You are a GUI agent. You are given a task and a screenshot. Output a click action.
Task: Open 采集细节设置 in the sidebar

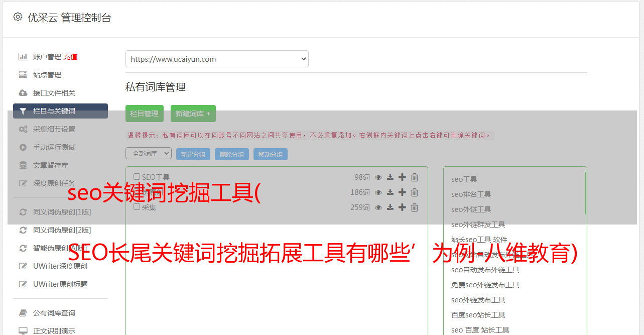54,129
